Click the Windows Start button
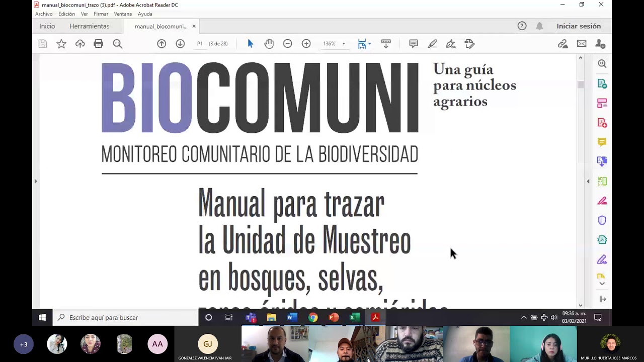644x362 pixels. point(42,317)
